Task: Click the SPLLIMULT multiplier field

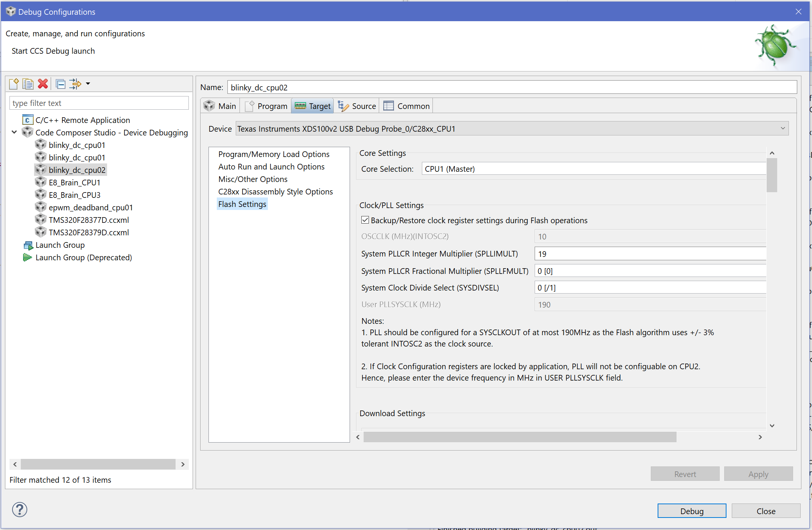Action: point(650,254)
